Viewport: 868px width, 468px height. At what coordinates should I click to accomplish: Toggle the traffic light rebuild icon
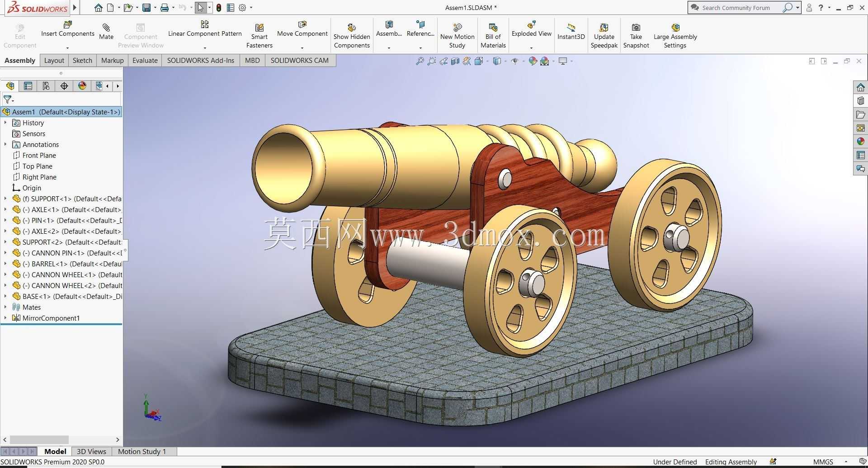[219, 8]
